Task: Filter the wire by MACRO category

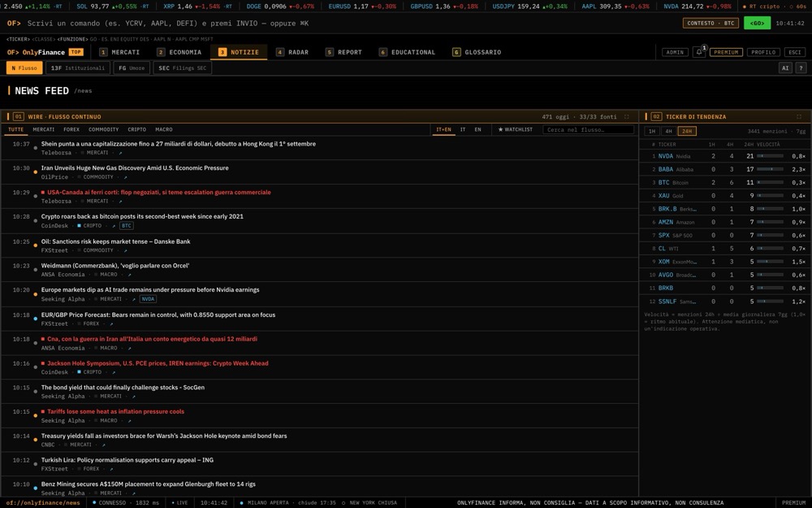Action: [164, 129]
